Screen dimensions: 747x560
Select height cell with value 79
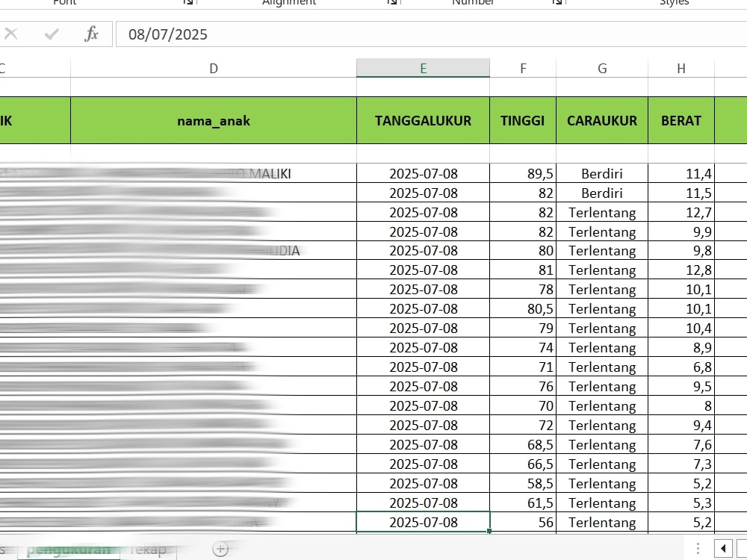pyautogui.click(x=523, y=328)
